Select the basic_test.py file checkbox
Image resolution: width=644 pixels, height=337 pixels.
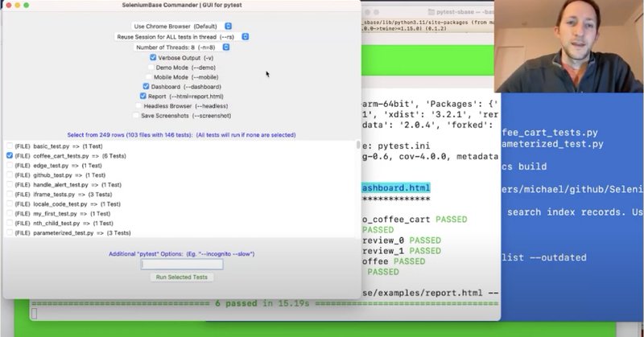(x=10, y=146)
